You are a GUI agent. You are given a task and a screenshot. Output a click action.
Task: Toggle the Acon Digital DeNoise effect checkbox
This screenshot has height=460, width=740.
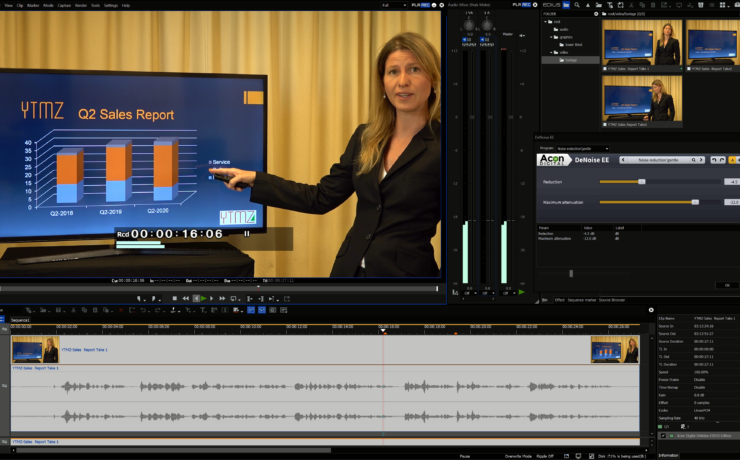(x=663, y=435)
